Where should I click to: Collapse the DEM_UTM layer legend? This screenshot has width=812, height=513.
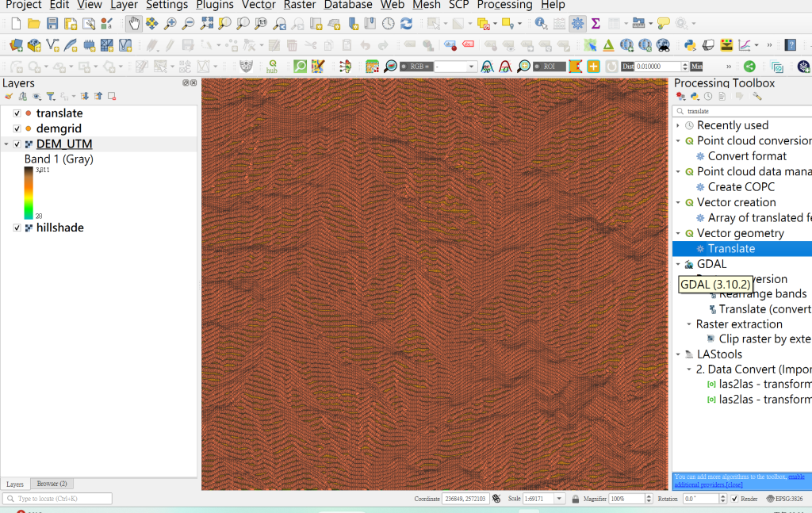[6, 144]
